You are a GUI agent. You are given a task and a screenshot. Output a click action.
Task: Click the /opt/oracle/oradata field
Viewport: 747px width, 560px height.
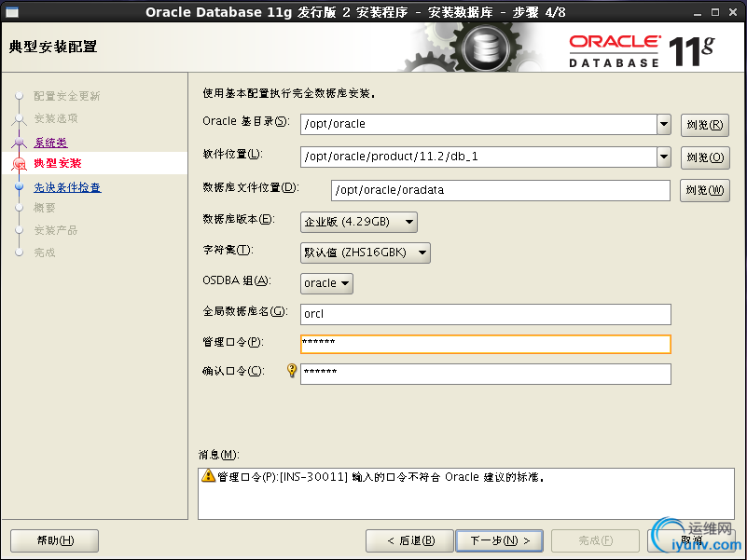tap(500, 190)
